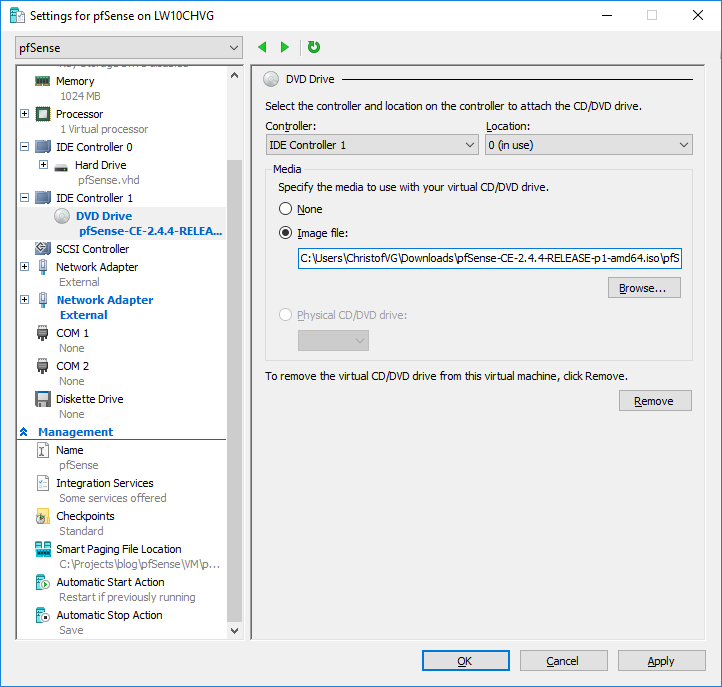Viewport: 722px width, 687px height.
Task: Click the Hard Drive disk icon
Action: (61, 167)
